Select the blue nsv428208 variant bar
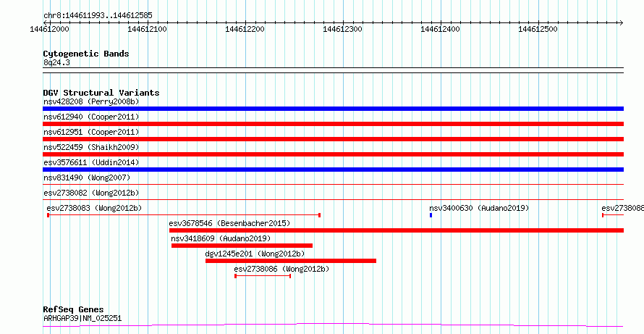Viewport: 644px width, 334px height. pyautogui.click(x=333, y=109)
